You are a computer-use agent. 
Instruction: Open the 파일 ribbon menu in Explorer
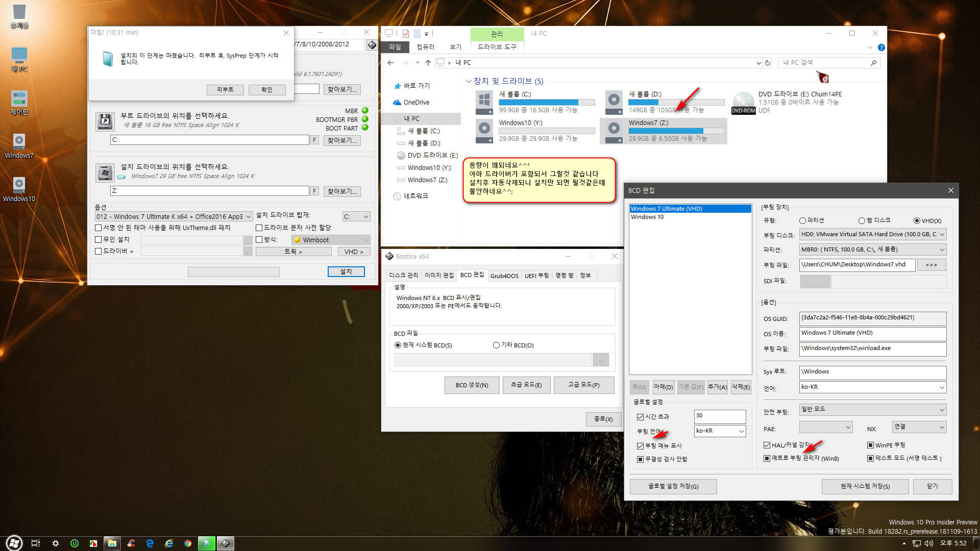(395, 47)
